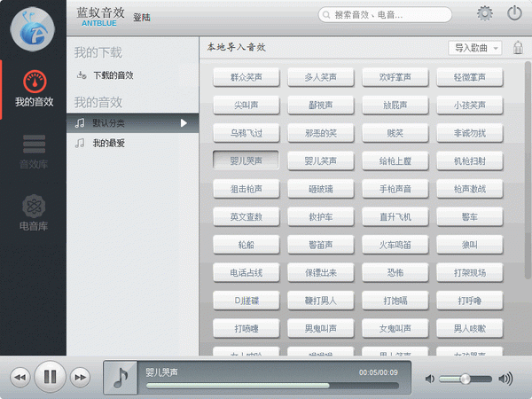The height and width of the screenshot is (399, 532).
Task: Play 打呼噜 sound button
Action: point(470,301)
